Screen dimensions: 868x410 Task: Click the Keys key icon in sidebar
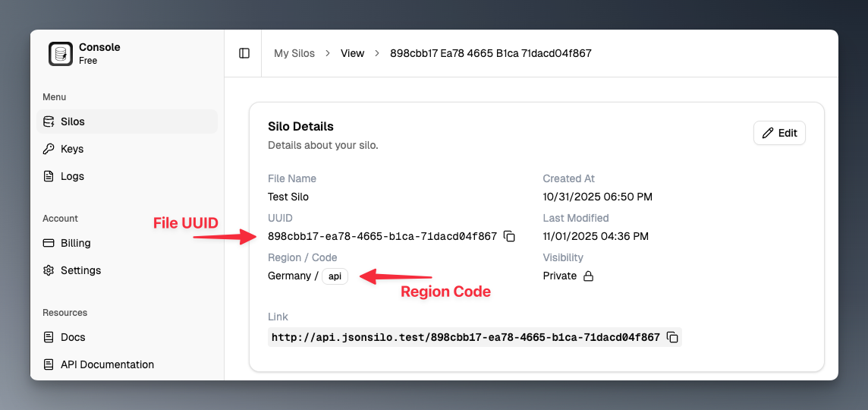(x=49, y=149)
